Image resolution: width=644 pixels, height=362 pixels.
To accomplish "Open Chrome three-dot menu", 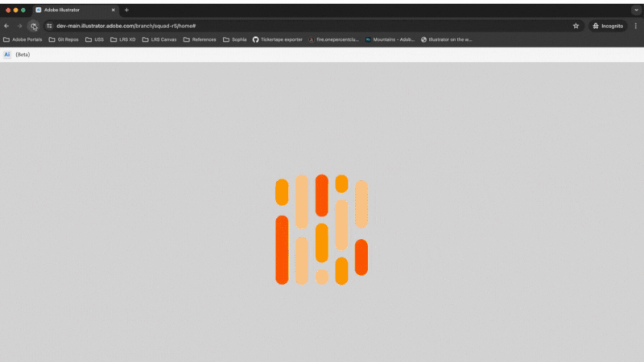I will click(636, 26).
